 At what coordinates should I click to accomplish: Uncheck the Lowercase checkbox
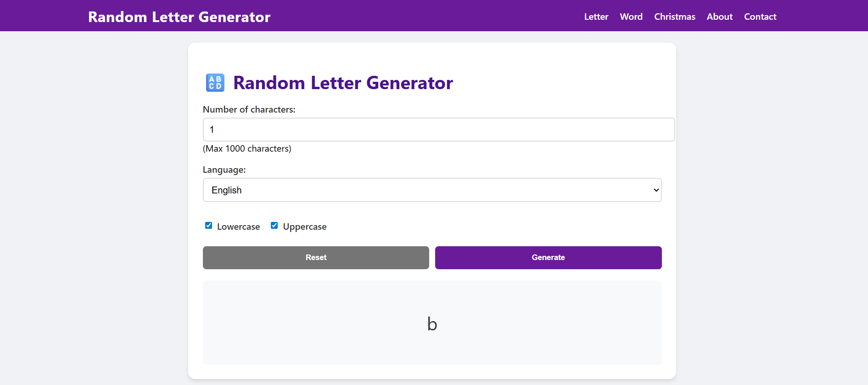coord(209,226)
